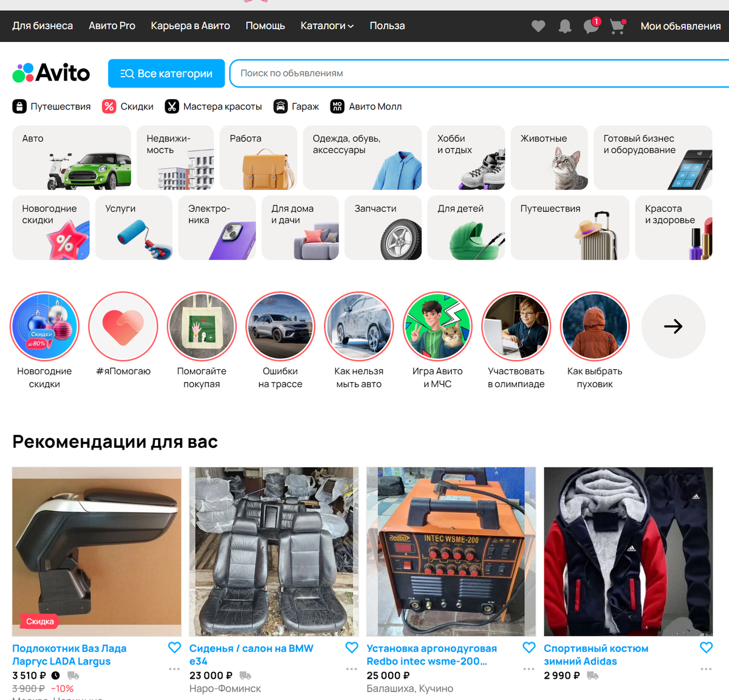Open Для дома и дачи tile
Image resolution: width=729 pixels, height=700 pixels.
300,228
